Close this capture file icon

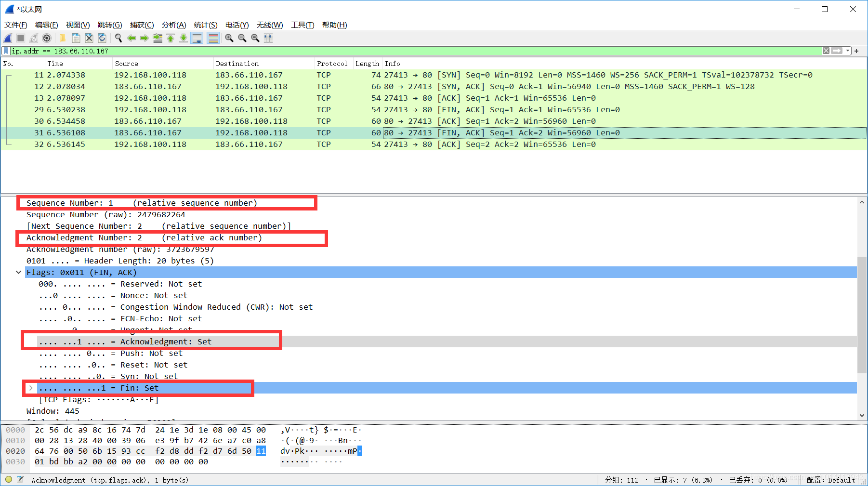89,38
